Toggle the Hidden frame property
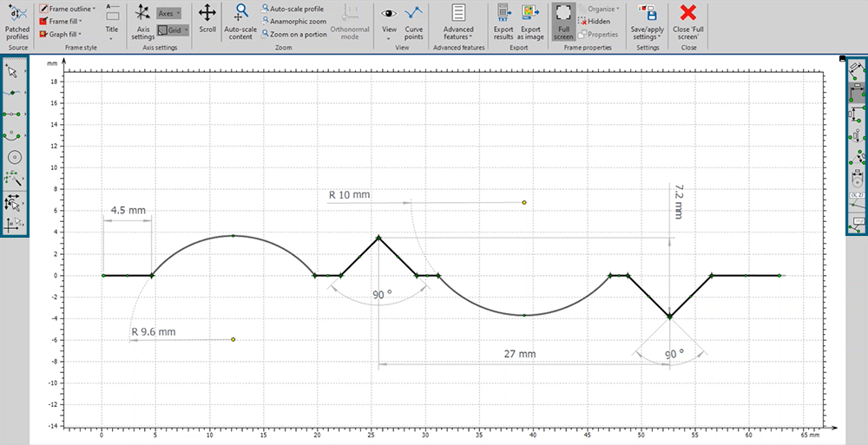 pyautogui.click(x=594, y=21)
